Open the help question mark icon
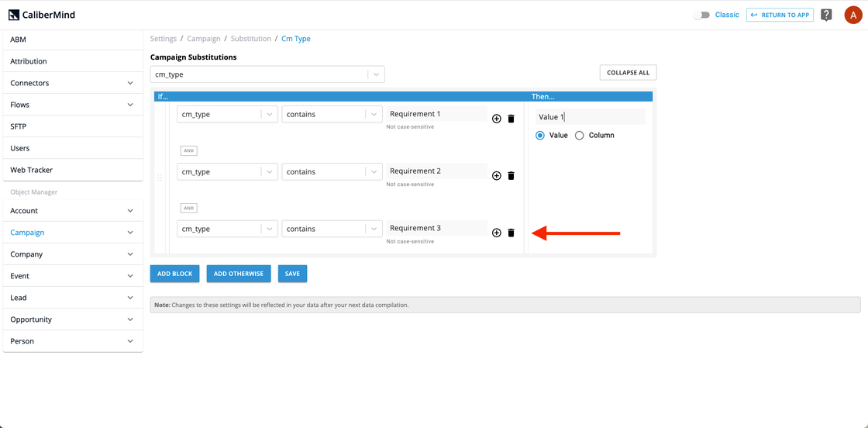 pyautogui.click(x=826, y=15)
